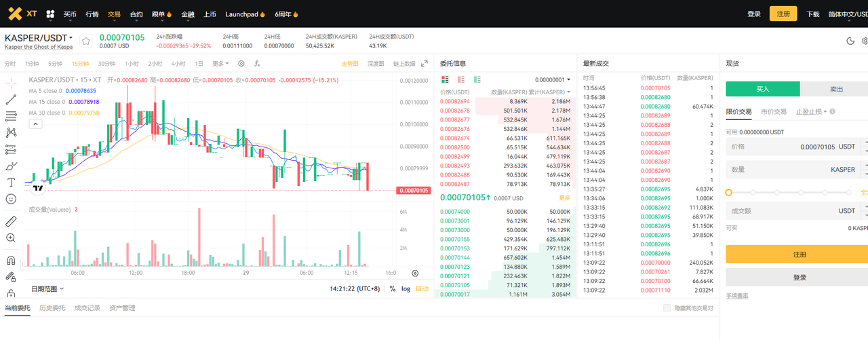The image size is (868, 340).
Task: Open the apps grid menu
Action: [50, 14]
